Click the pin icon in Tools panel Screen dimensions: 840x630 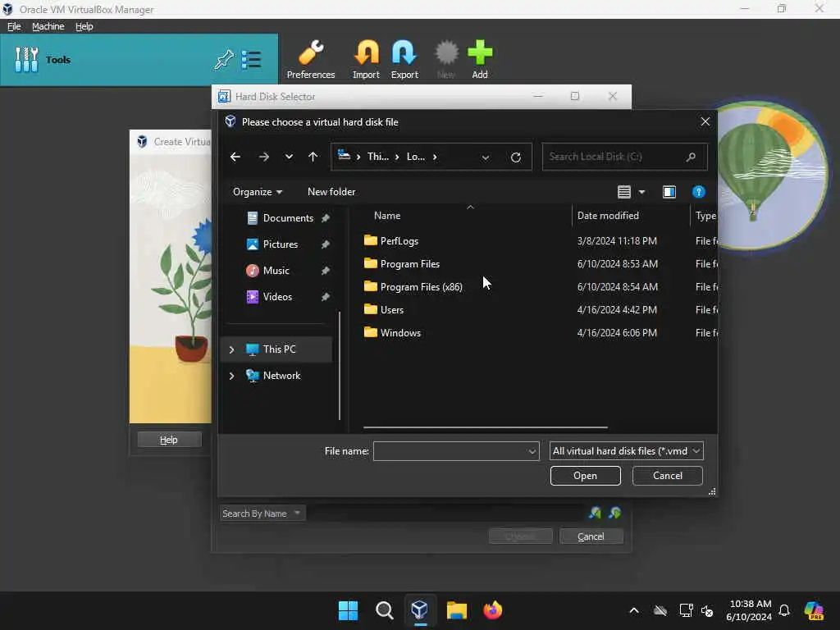(x=224, y=59)
